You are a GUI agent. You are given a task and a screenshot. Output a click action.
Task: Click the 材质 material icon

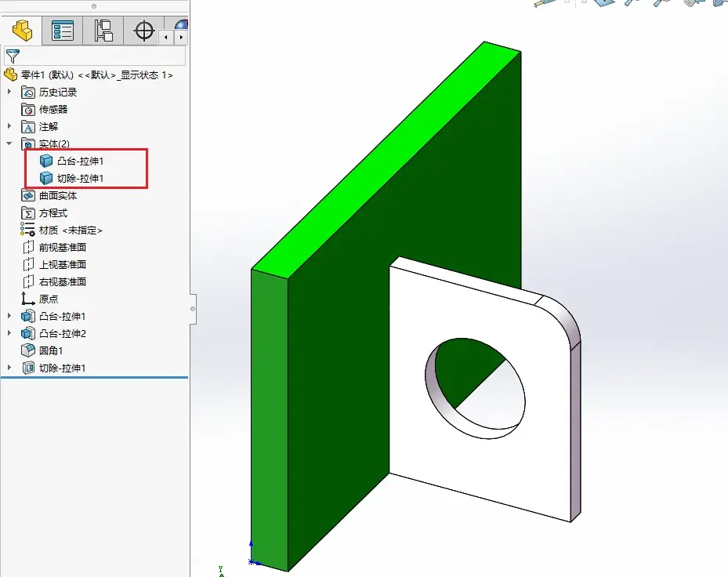click(x=27, y=230)
